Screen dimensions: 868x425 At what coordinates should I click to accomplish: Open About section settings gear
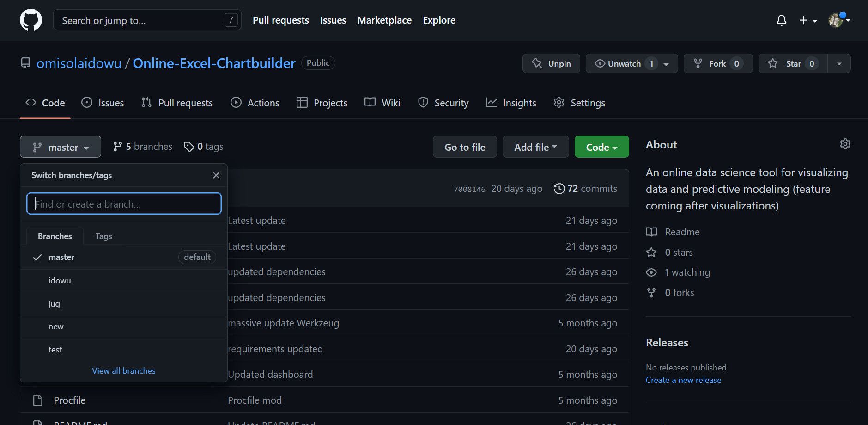click(x=845, y=144)
